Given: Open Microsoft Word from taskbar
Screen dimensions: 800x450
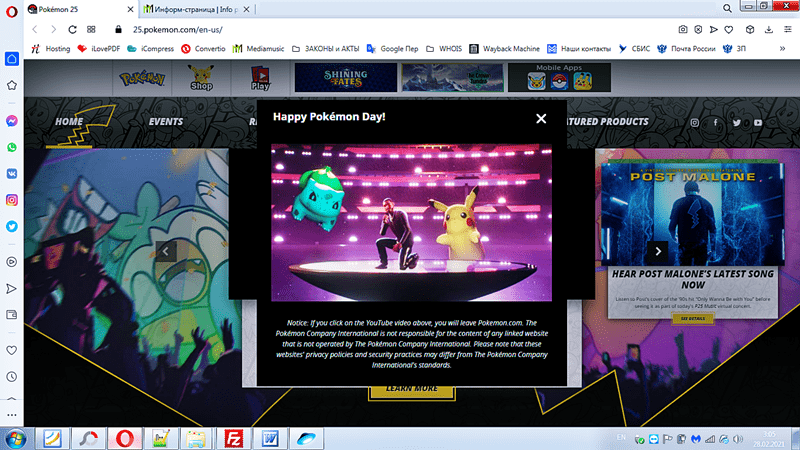Looking at the screenshot, I should coord(270,439).
